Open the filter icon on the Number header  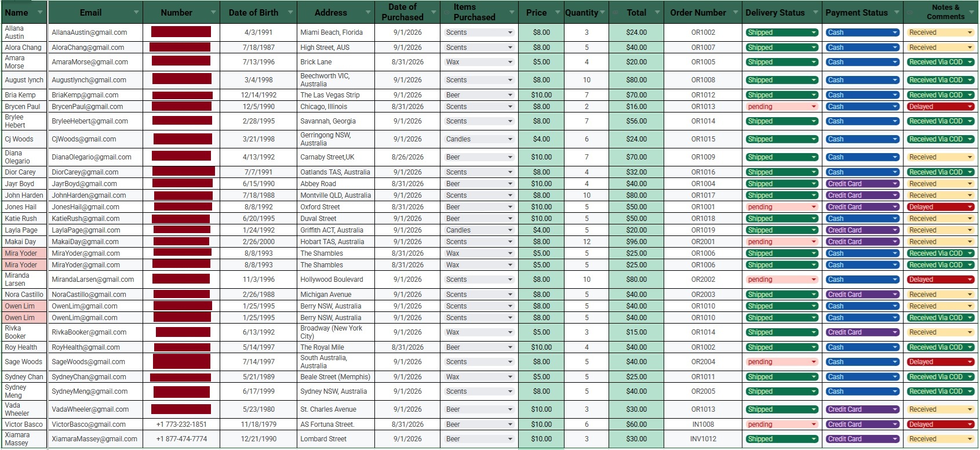tap(213, 12)
